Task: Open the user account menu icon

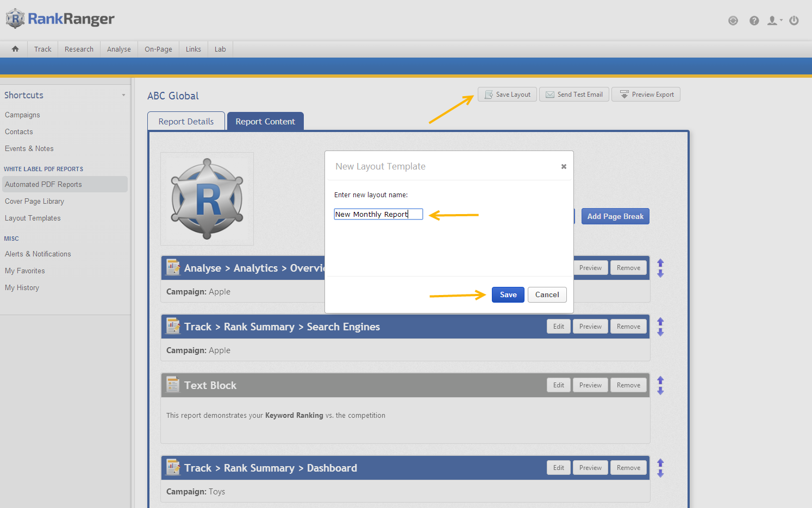Action: (773, 21)
